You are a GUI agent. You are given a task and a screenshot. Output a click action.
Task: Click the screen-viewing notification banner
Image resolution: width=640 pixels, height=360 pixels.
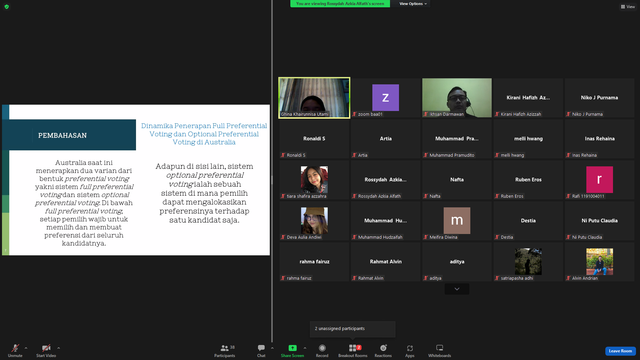click(x=340, y=4)
